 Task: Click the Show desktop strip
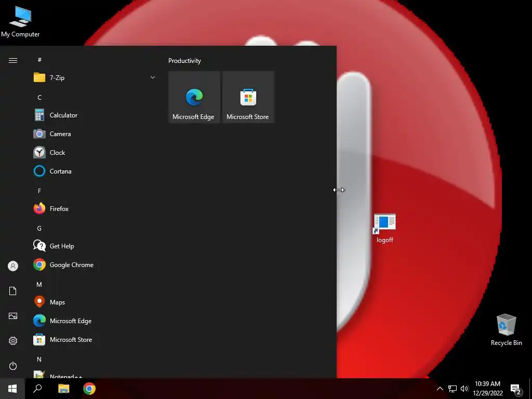pos(530,389)
